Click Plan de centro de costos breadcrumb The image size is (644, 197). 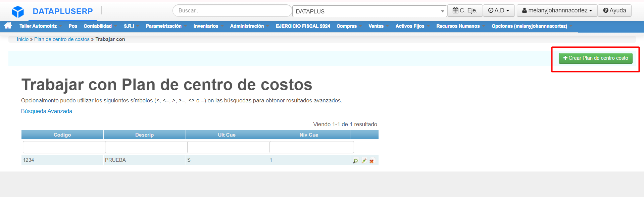[62, 39]
